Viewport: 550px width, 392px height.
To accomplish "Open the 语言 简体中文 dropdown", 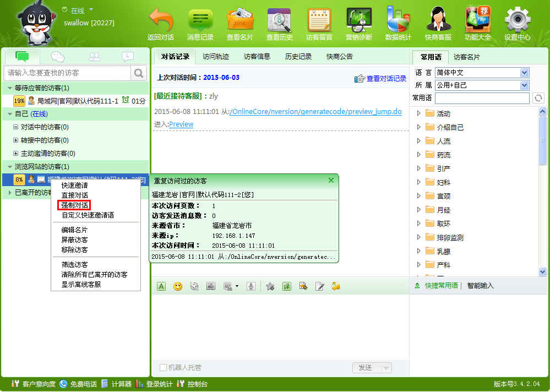I will click(524, 73).
